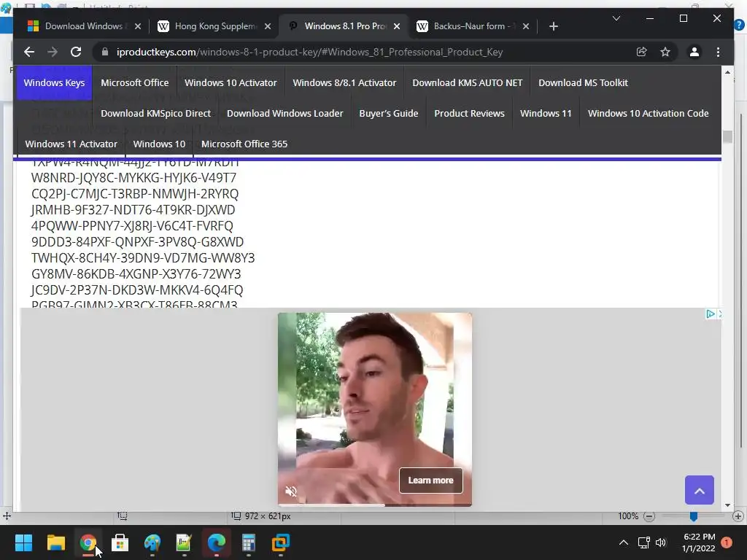
Task: Click key 4PQWW-PPNY7-XJ8RJ-V6C4T-FVRFQ
Action: 133,226
